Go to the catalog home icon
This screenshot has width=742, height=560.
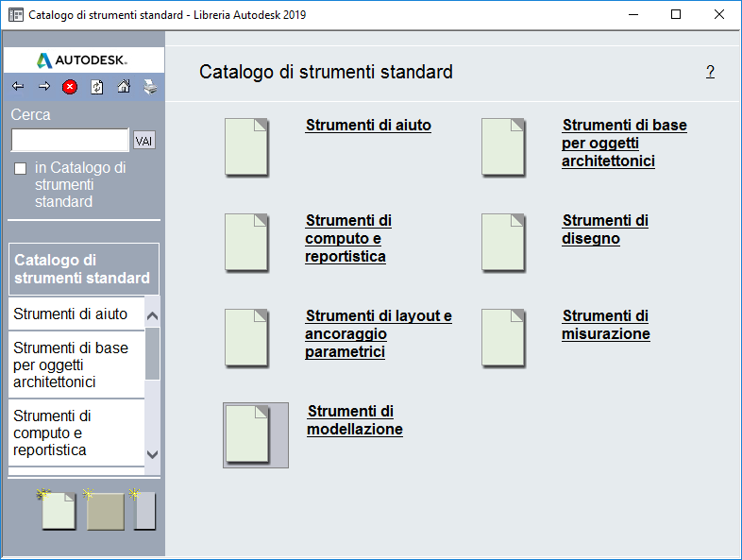tap(124, 87)
